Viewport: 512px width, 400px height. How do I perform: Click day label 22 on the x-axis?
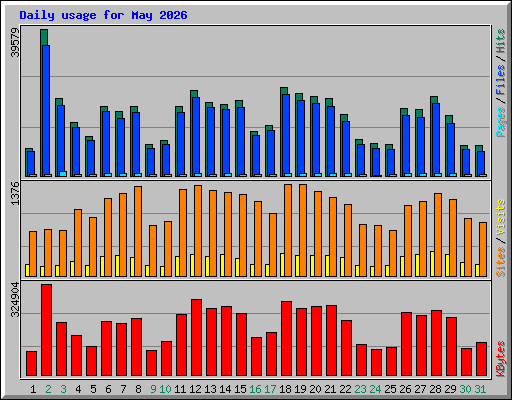point(345,389)
